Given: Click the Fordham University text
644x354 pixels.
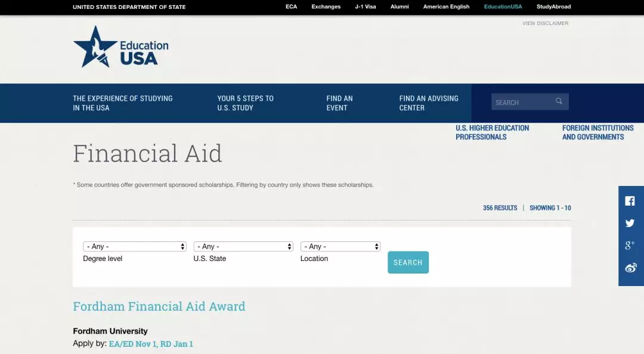Looking at the screenshot, I should point(110,331).
